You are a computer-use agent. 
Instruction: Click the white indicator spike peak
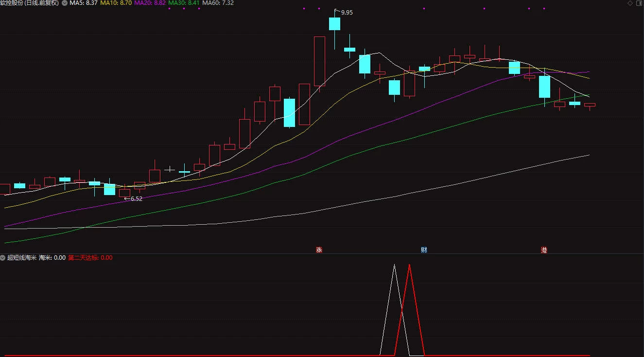pyautogui.click(x=394, y=265)
